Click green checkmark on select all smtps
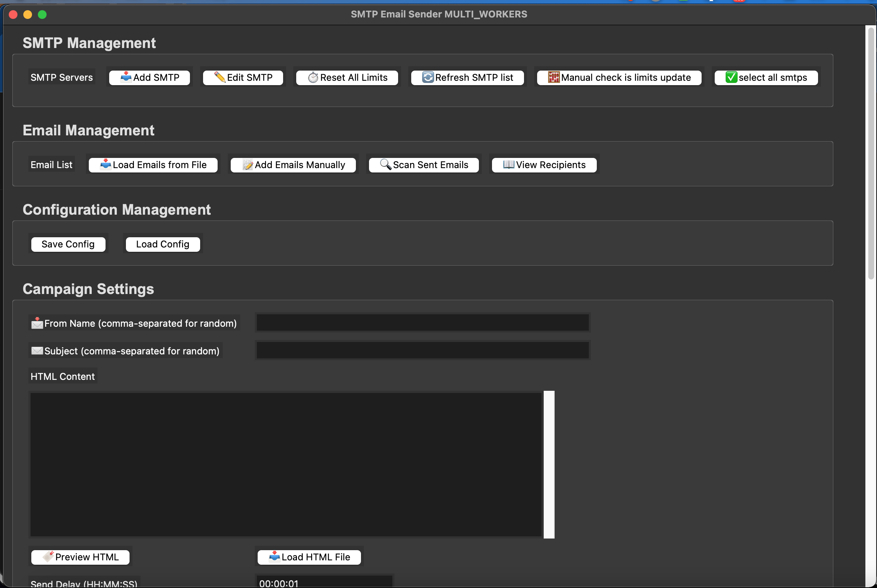This screenshot has width=877, height=588. coord(731,77)
